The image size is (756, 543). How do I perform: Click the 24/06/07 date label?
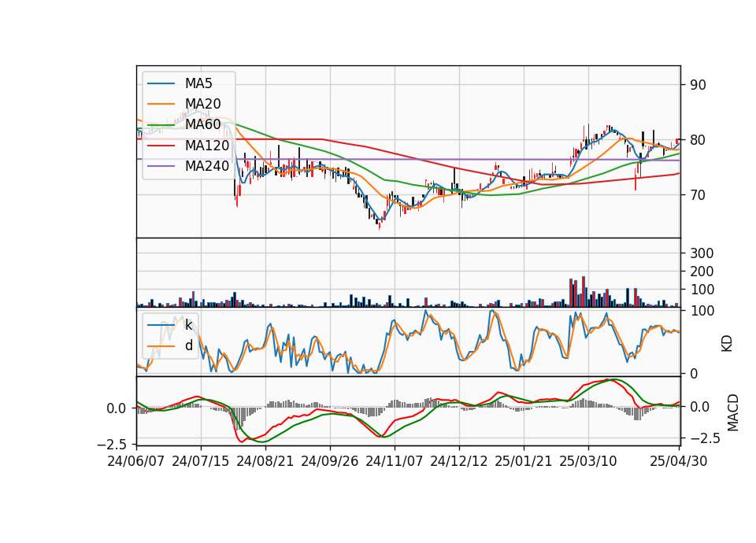point(136,461)
